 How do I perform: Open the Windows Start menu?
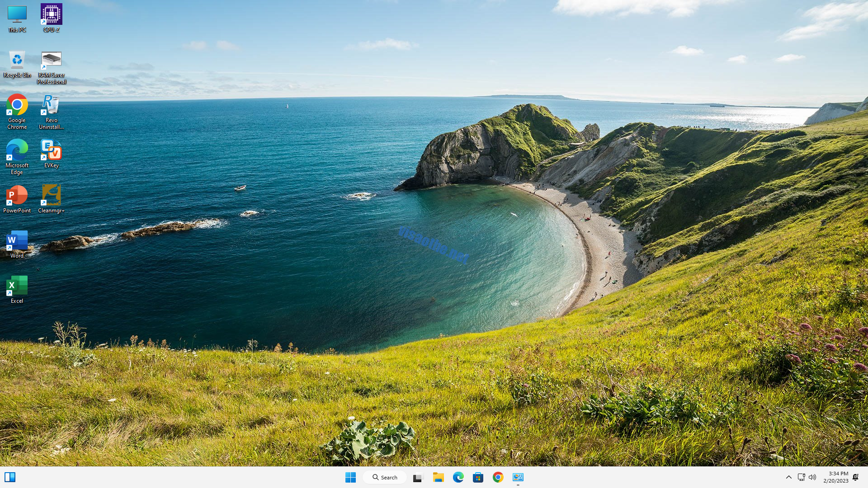click(350, 477)
